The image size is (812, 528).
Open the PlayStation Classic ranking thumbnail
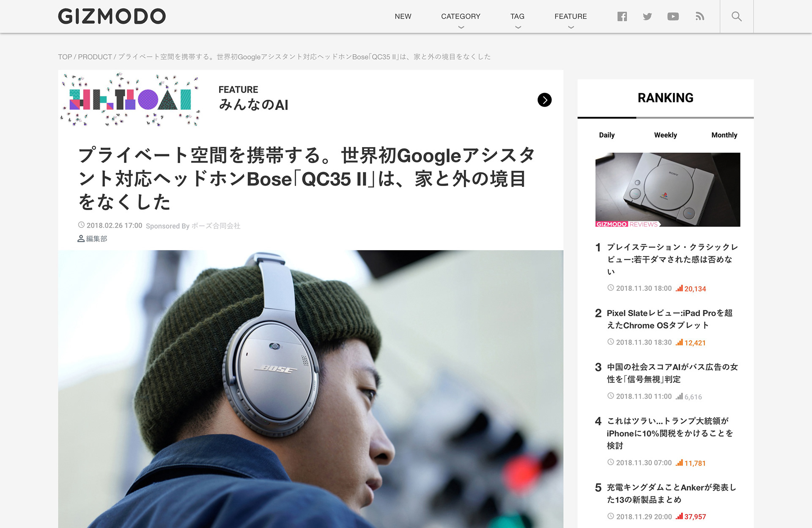click(x=667, y=189)
